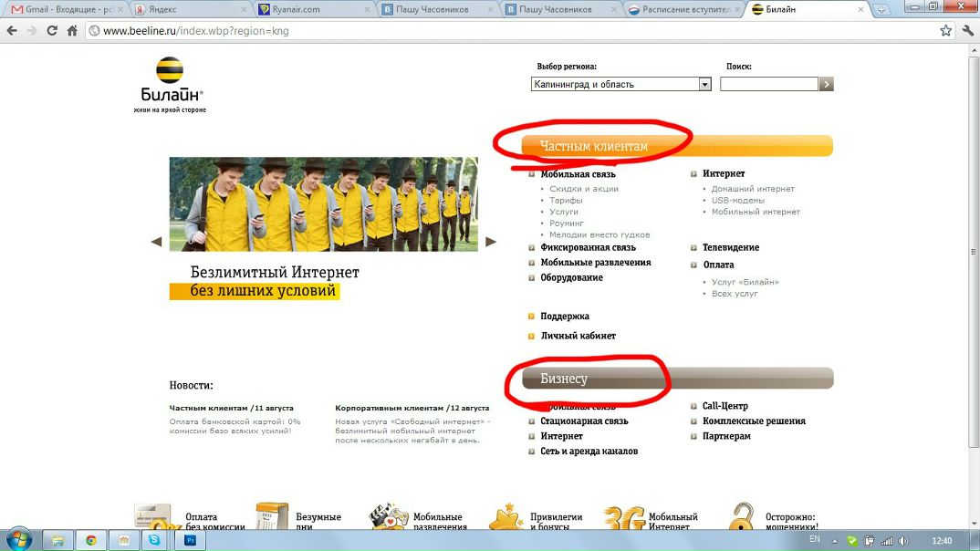This screenshot has width=980, height=551.
Task: Go back using browser back arrow
Action: pyautogui.click(x=12, y=31)
